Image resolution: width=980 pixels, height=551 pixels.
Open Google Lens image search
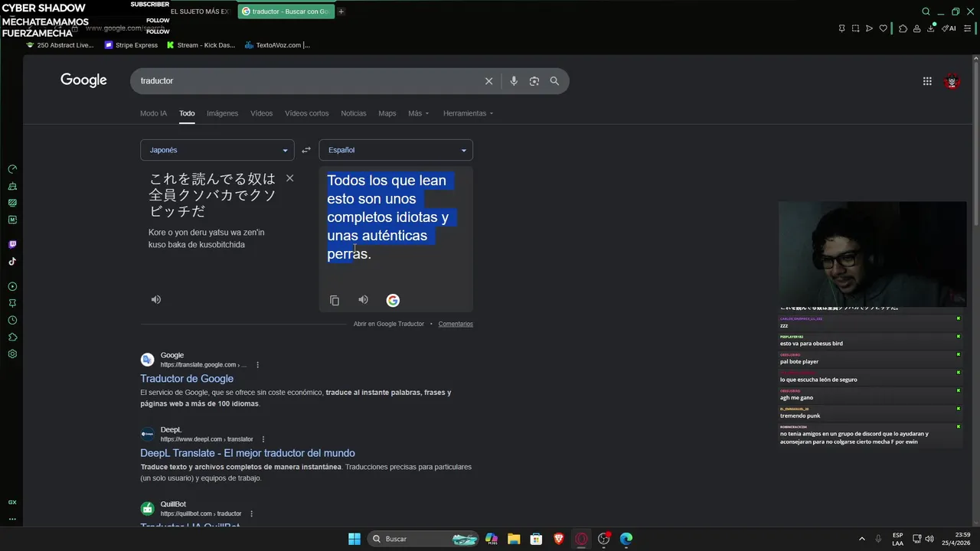point(534,81)
